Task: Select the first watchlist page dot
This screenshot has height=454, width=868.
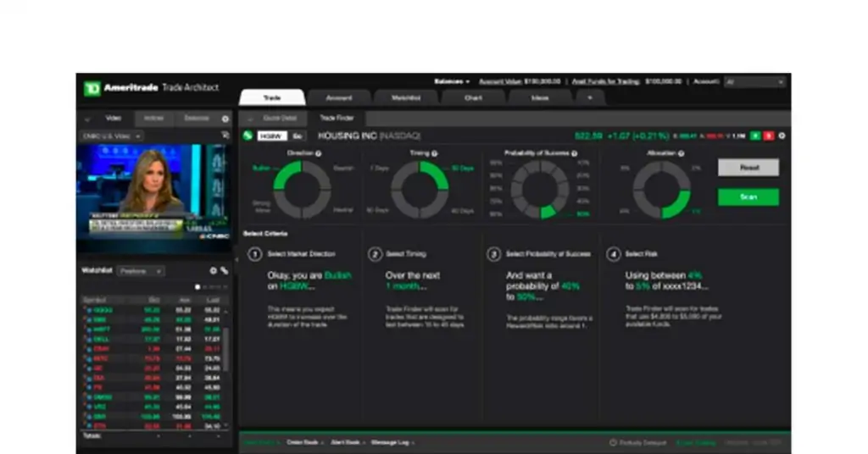Action: click(198, 287)
